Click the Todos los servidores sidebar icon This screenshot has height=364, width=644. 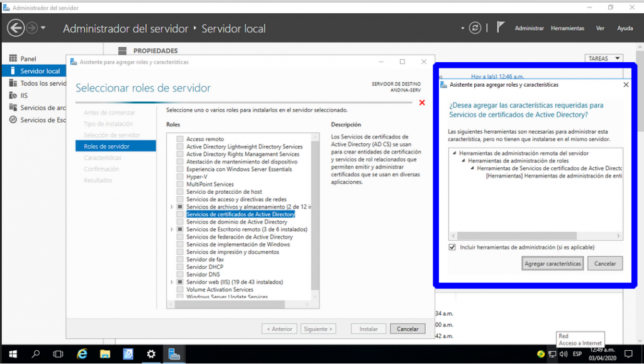[13, 84]
